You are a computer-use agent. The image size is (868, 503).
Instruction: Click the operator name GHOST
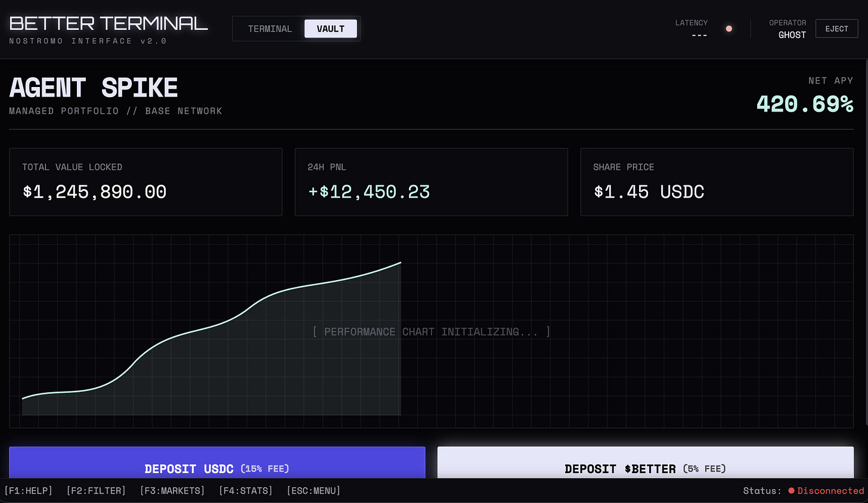(792, 35)
